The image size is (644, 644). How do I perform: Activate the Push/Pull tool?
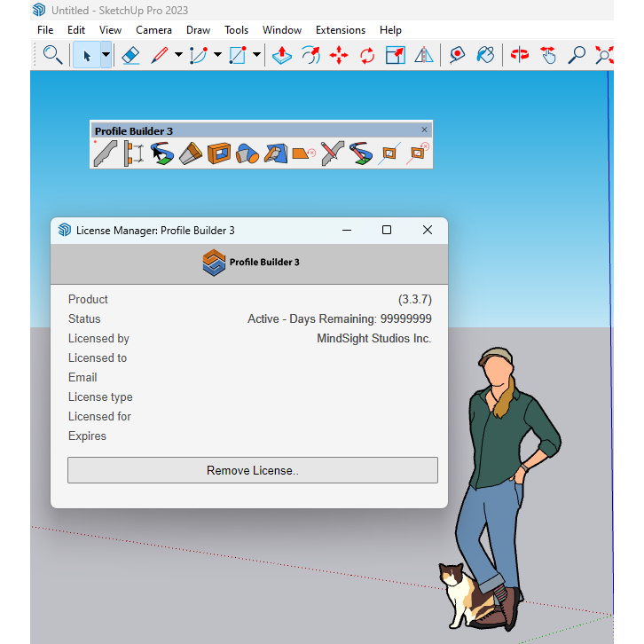(x=282, y=55)
